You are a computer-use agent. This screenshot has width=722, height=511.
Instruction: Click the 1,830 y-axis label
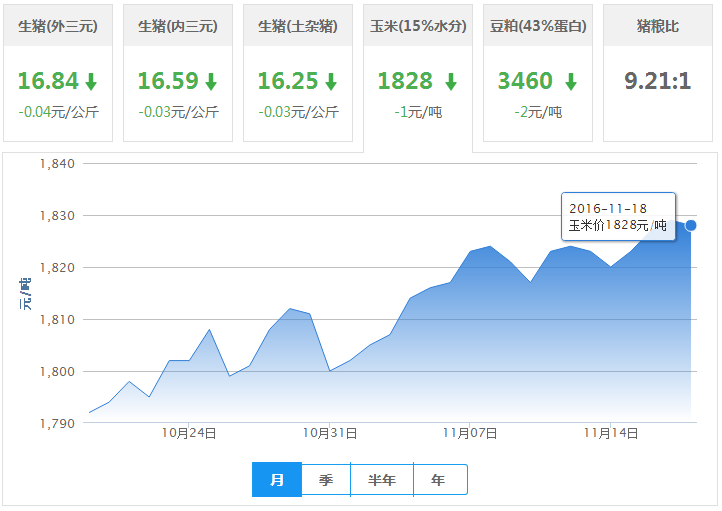(57, 216)
